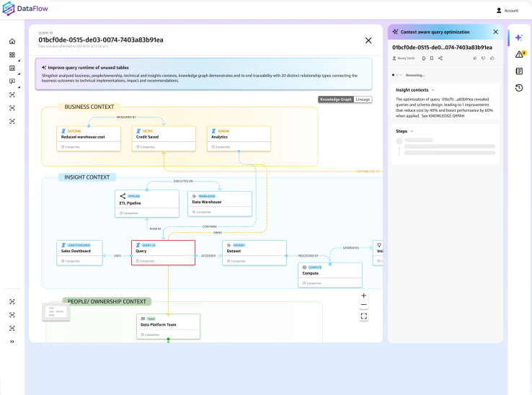Click the RUNS IN edge label
This screenshot has width=532, height=395.
155,228
